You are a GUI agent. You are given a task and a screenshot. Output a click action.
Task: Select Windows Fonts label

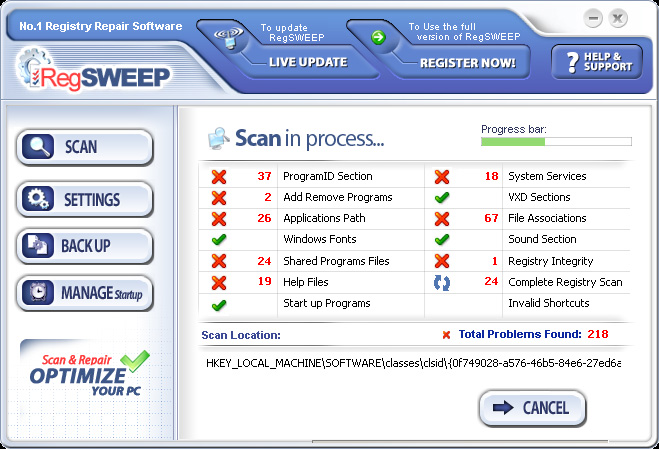(x=319, y=239)
